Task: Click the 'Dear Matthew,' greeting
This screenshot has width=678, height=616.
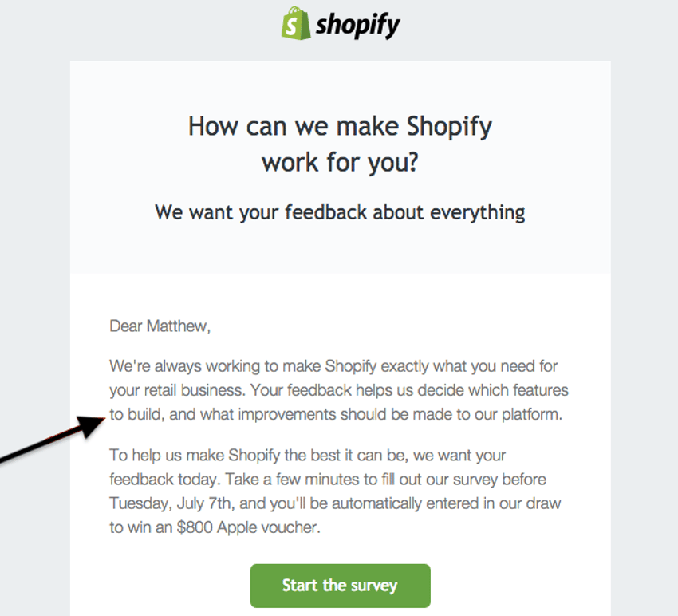Action: click(x=160, y=326)
